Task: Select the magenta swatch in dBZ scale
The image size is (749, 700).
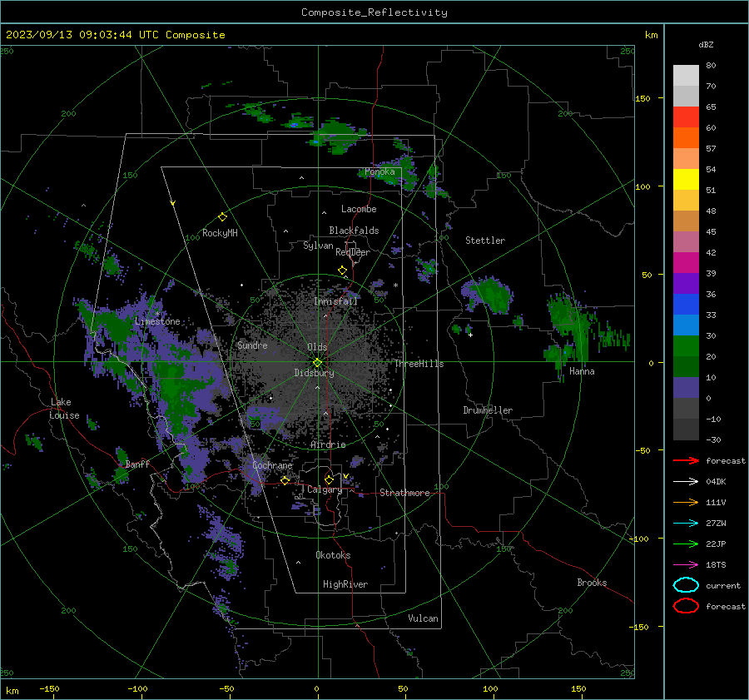Action: click(686, 262)
